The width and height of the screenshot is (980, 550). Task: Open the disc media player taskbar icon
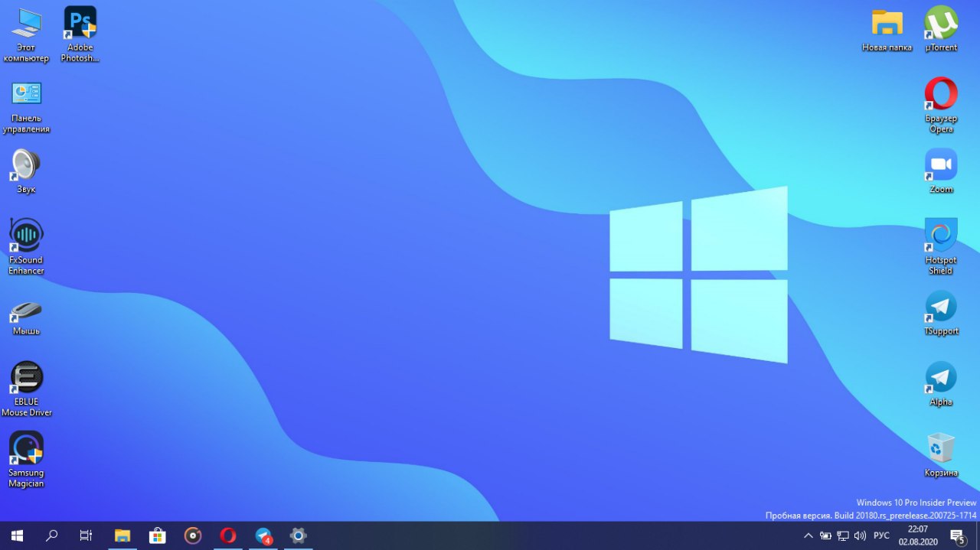pos(193,535)
